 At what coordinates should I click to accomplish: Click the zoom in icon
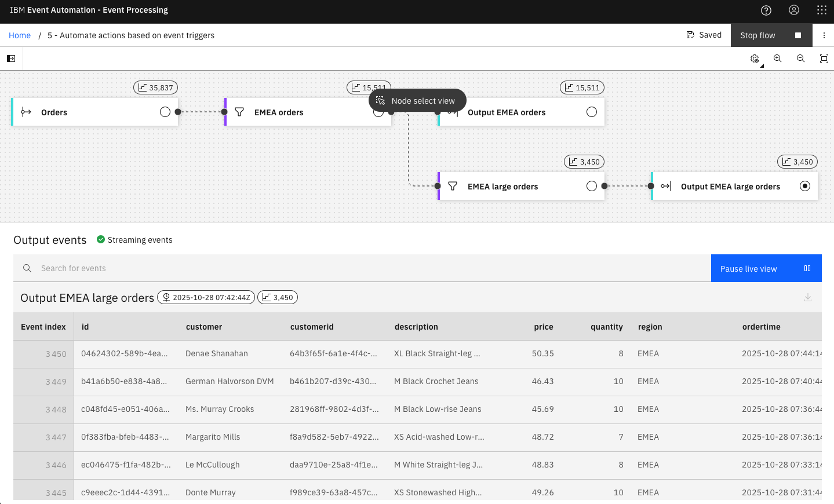[778, 59]
